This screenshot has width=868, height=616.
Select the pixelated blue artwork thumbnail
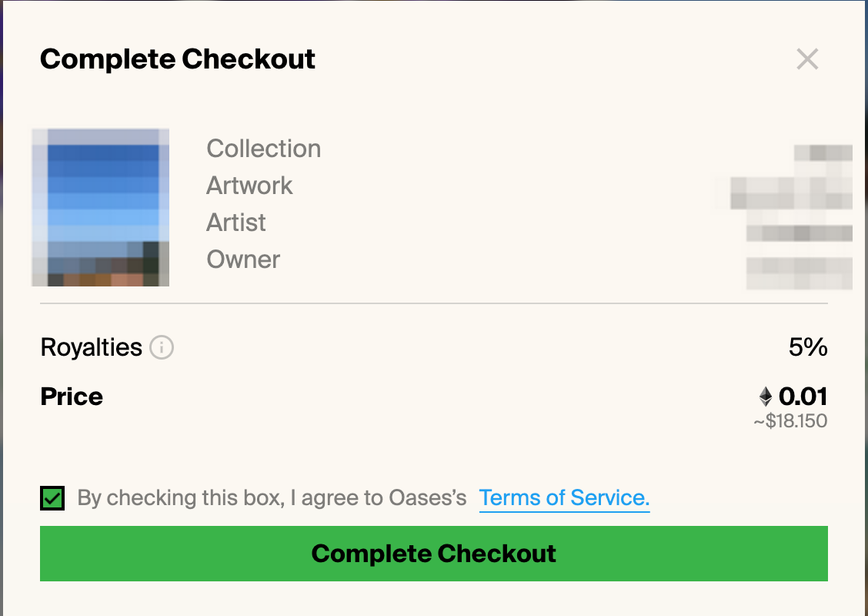101,208
